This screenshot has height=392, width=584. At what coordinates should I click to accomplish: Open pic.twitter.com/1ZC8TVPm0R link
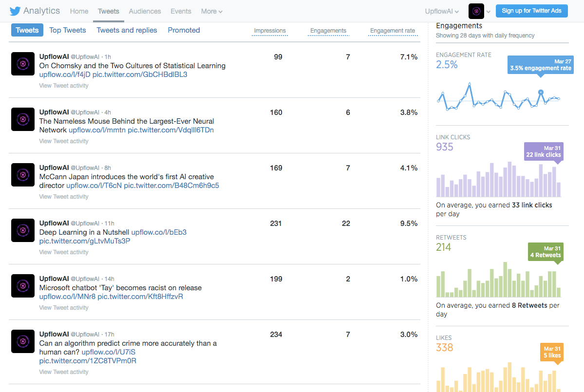[x=88, y=361]
